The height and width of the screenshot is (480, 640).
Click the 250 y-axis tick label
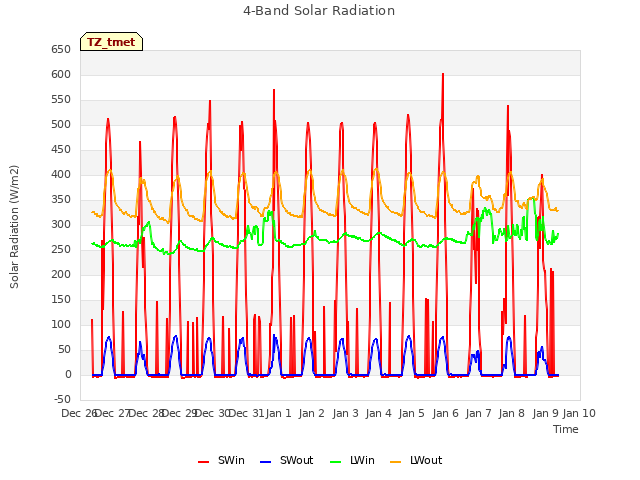pos(61,249)
